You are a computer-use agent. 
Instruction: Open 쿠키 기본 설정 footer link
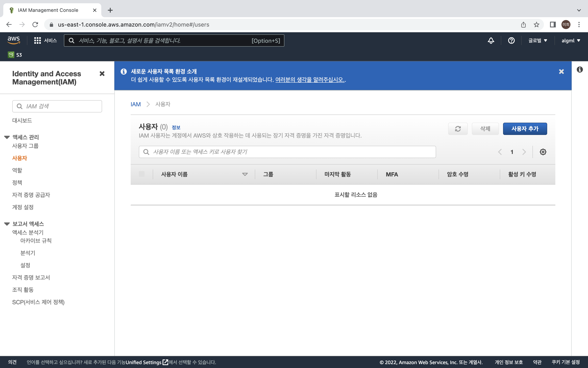566,362
